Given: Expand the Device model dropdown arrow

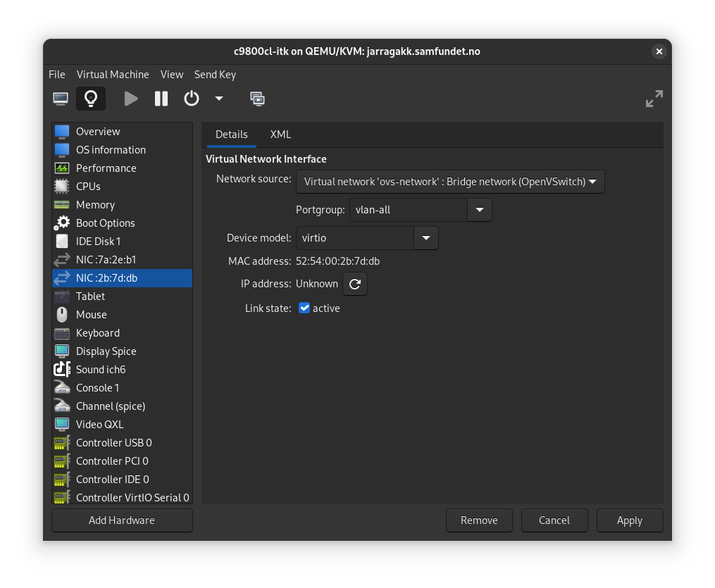Looking at the screenshot, I should click(426, 238).
